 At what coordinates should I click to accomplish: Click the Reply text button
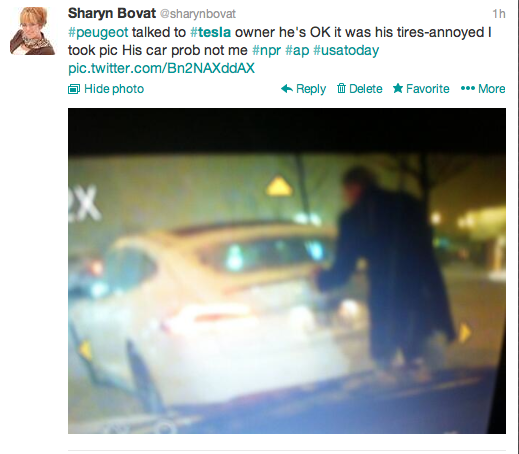[311, 89]
